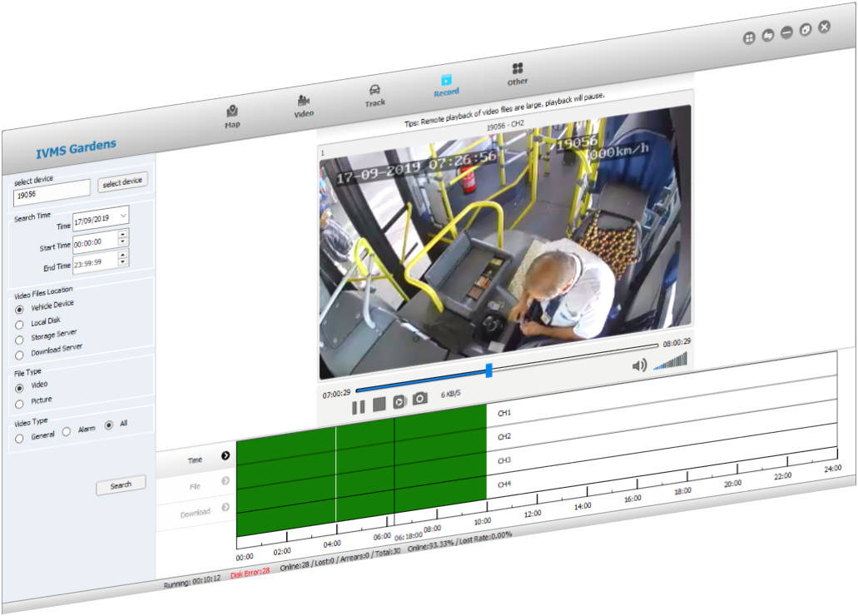Stop the video playback

tap(379, 404)
